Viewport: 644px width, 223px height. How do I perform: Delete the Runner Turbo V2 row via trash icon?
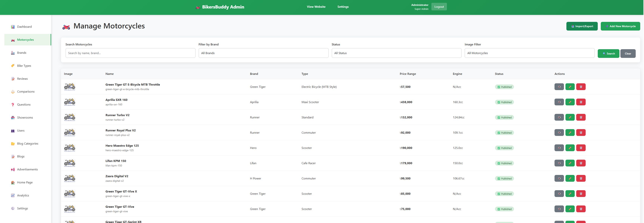pos(581,117)
